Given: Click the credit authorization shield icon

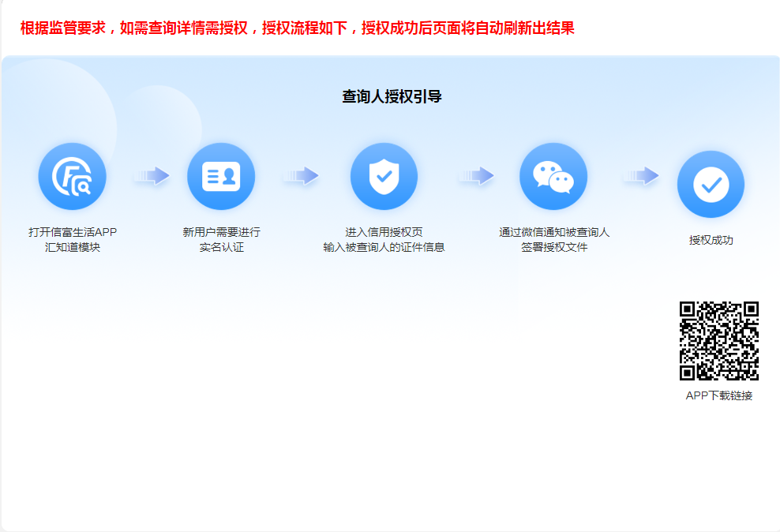Looking at the screenshot, I should (x=384, y=177).
